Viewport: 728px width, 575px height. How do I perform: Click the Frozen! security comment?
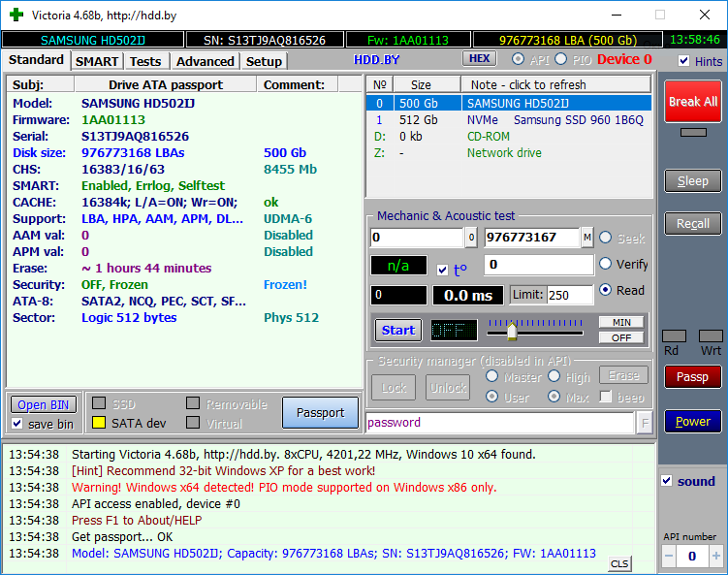(x=285, y=285)
